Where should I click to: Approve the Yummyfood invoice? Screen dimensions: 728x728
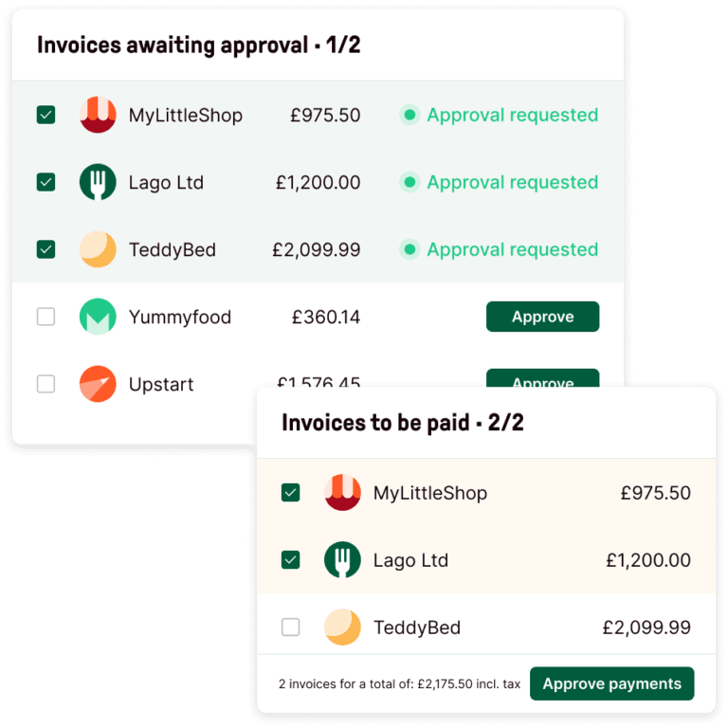click(x=543, y=317)
